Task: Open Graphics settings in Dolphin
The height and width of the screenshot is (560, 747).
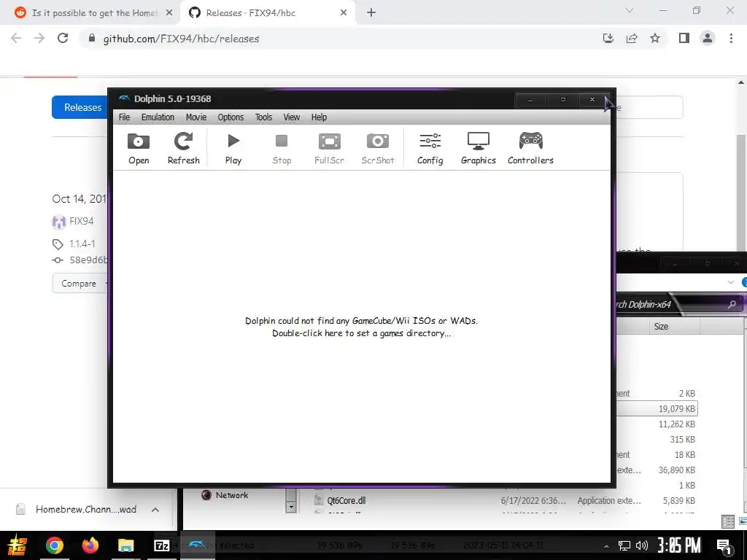Action: [479, 148]
